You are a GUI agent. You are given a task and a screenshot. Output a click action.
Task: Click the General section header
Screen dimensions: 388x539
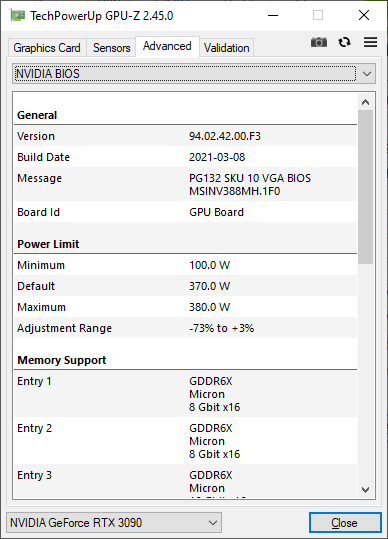(x=37, y=115)
